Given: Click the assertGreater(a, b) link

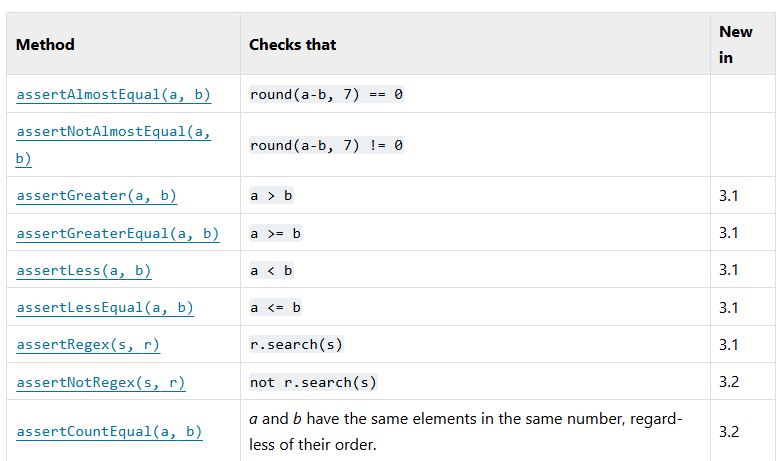Looking at the screenshot, I should click(x=96, y=196).
